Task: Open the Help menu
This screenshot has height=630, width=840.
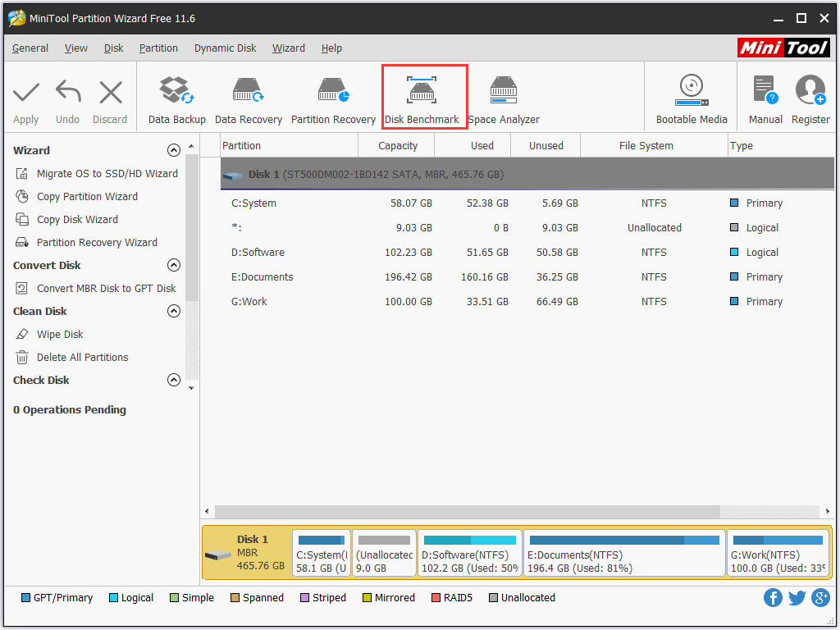Action: 331,48
